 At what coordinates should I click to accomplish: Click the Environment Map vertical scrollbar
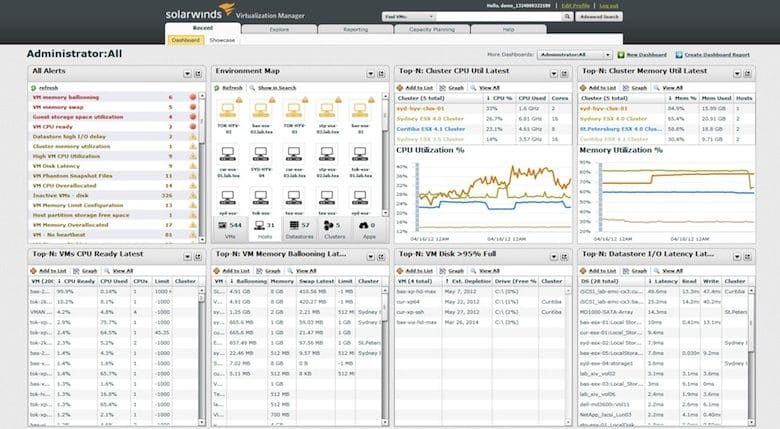(x=385, y=154)
